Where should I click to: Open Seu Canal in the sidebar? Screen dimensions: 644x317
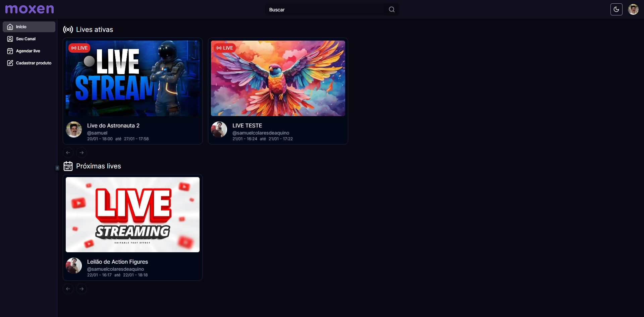29,39
